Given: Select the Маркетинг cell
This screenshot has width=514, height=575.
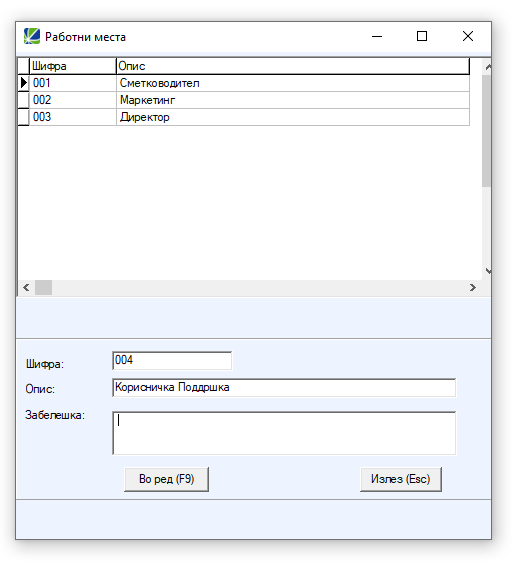Looking at the screenshot, I should pos(293,100).
